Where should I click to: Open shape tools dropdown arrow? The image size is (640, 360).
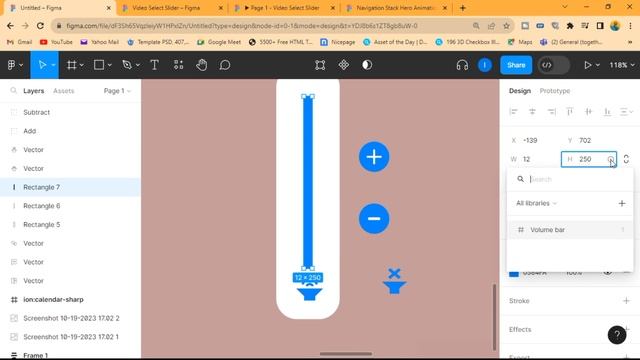(x=109, y=65)
